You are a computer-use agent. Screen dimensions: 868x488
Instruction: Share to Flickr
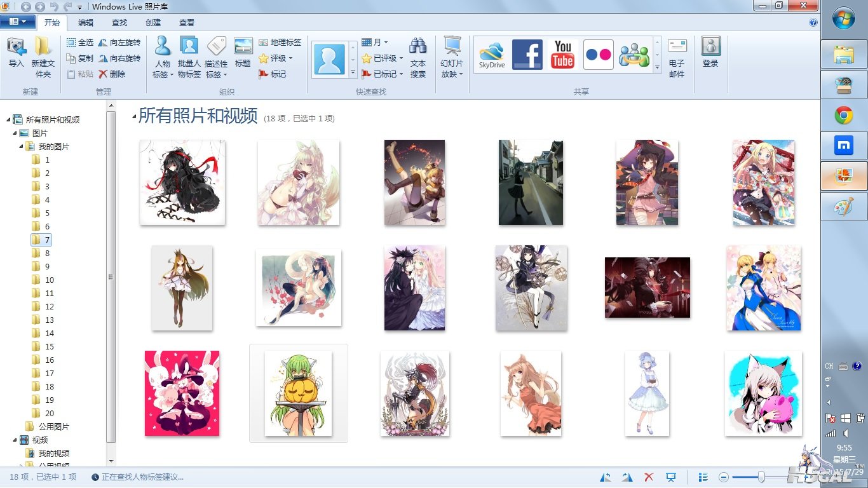coord(599,55)
